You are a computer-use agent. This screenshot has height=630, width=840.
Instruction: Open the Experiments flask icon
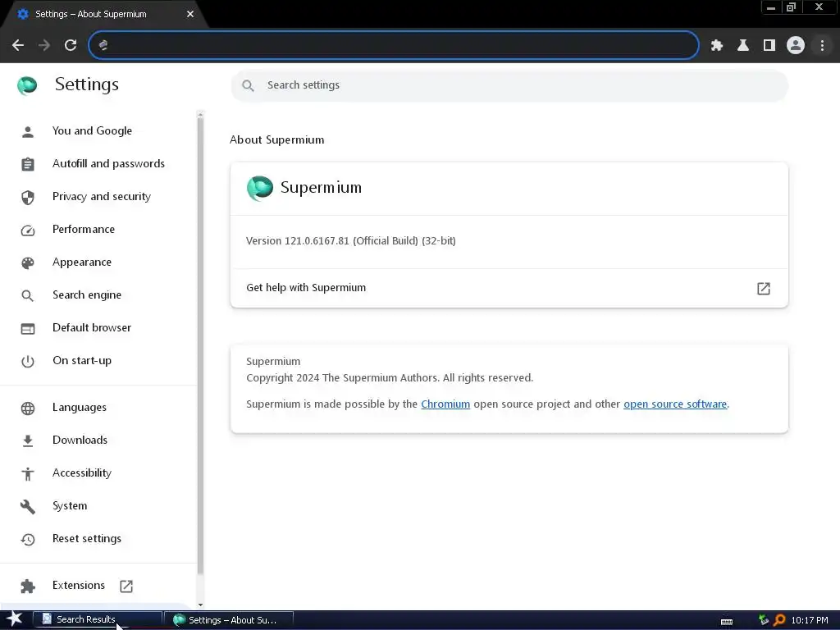tap(743, 46)
